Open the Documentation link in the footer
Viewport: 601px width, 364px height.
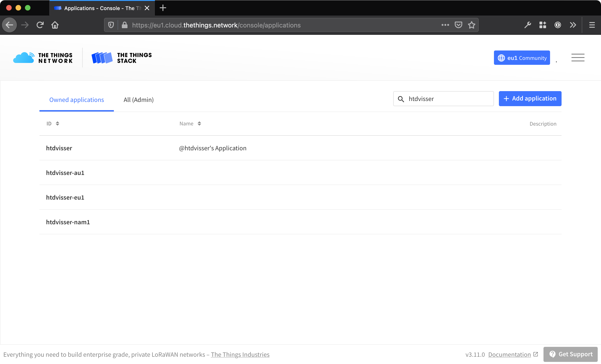(510, 354)
